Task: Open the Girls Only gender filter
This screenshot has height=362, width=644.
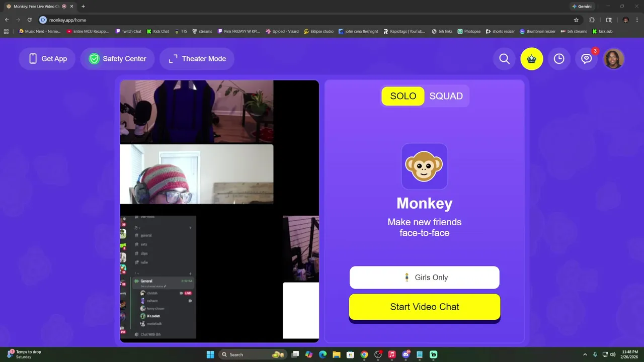Action: (x=425, y=278)
